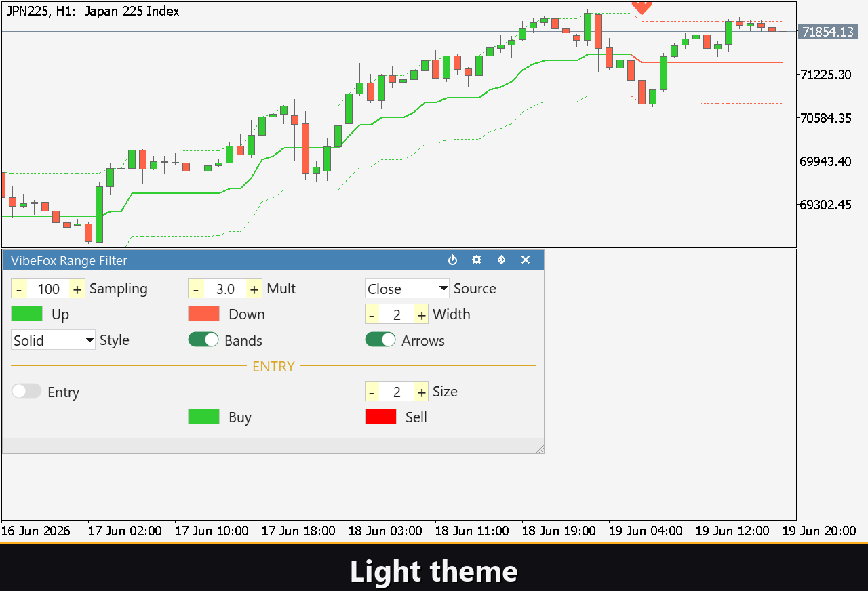Click the Width value field showing 2
This screenshot has height=591, width=868.
(397, 314)
